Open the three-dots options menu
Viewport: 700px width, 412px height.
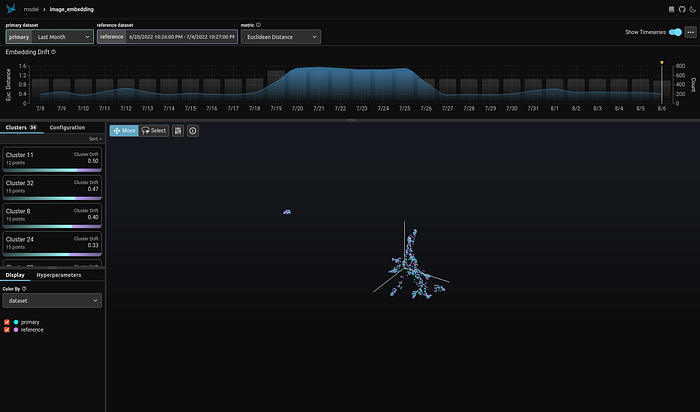tap(691, 32)
